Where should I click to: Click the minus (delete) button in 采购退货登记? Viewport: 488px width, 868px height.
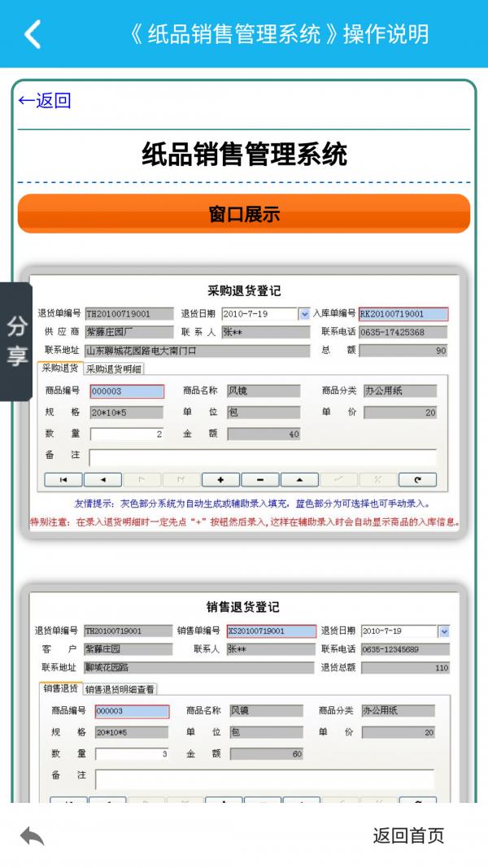pos(260,480)
